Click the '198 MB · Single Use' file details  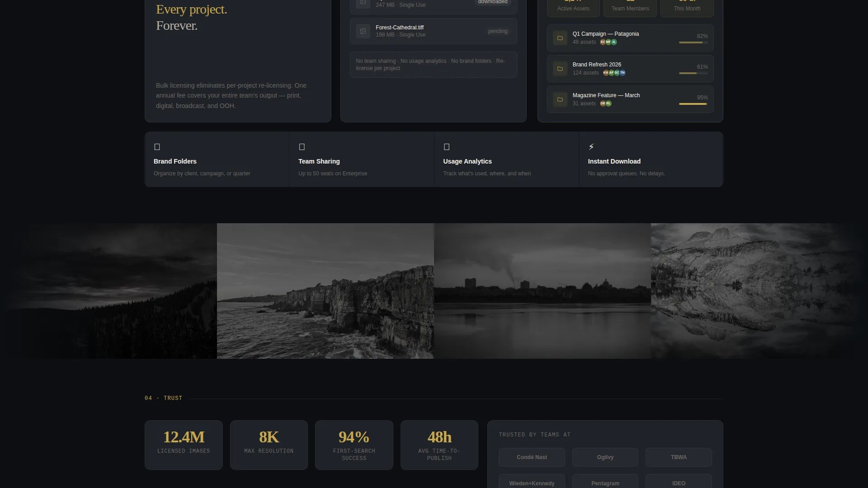pyautogui.click(x=401, y=35)
